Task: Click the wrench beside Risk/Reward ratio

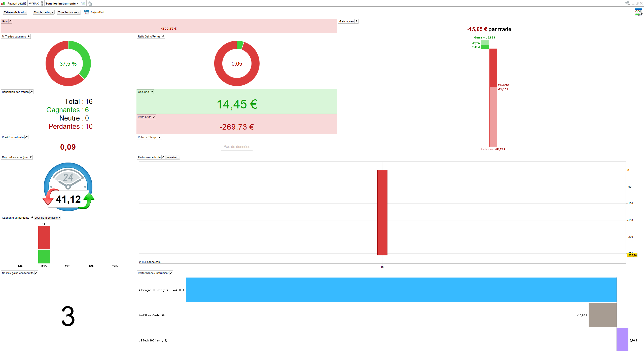Action: pos(26,137)
